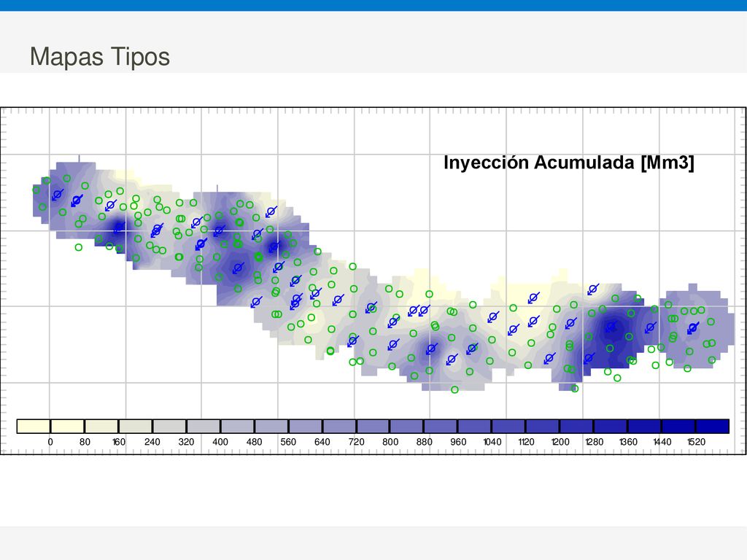Click the legend label '640'

[322, 442]
